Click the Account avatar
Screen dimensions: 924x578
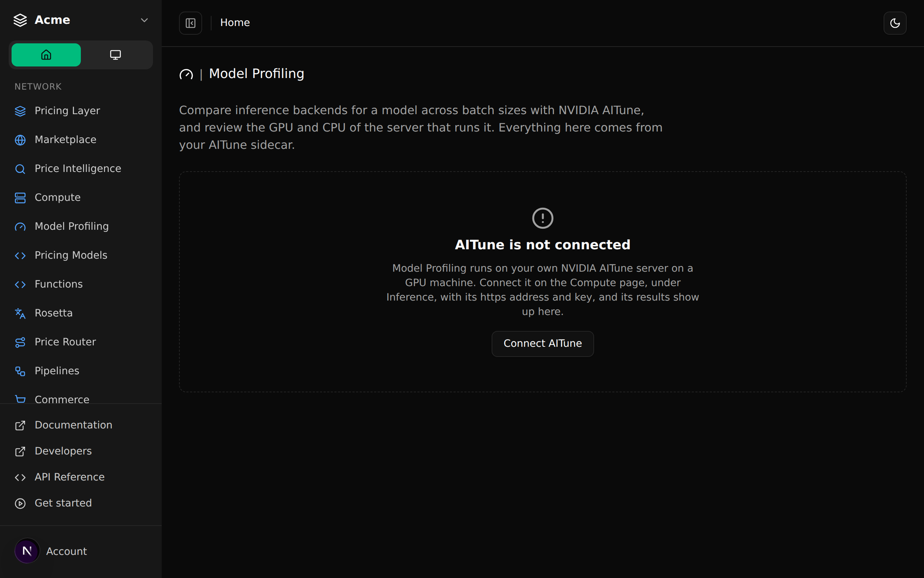coord(27,551)
